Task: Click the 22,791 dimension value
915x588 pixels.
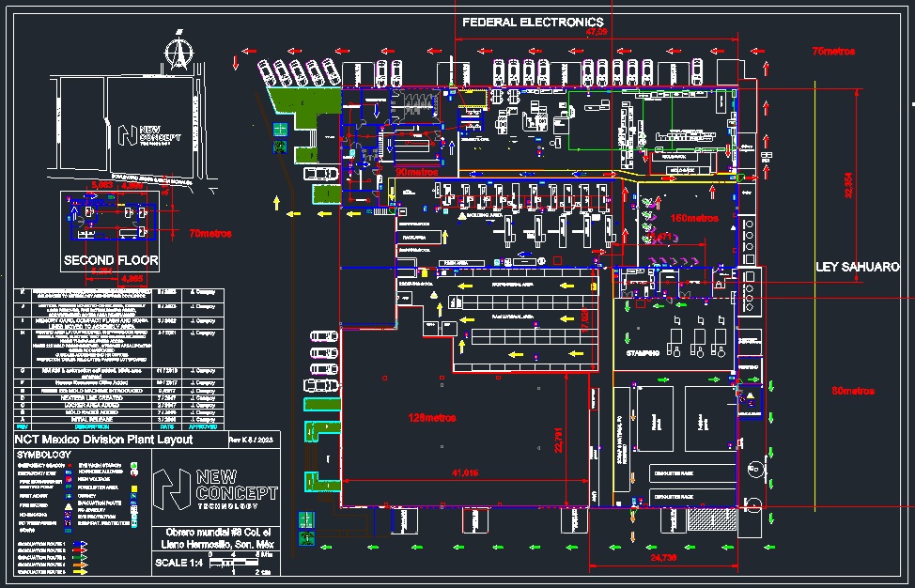Action: (558, 441)
